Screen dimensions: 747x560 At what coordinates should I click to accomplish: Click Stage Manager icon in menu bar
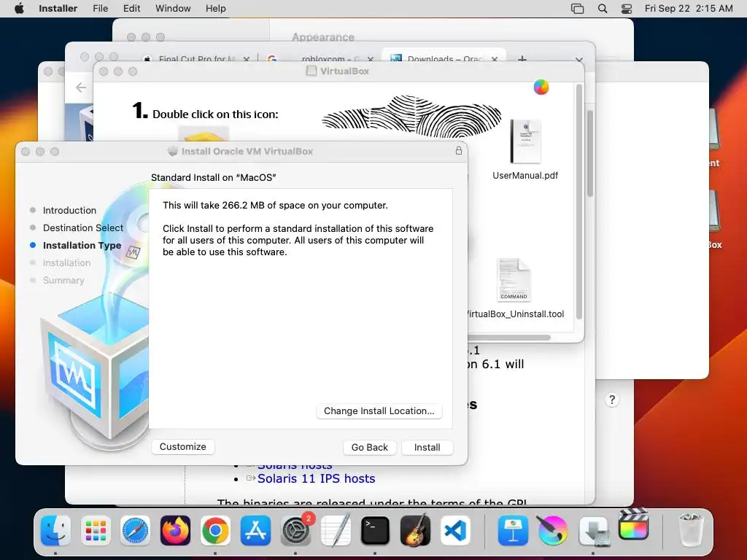pos(577,9)
